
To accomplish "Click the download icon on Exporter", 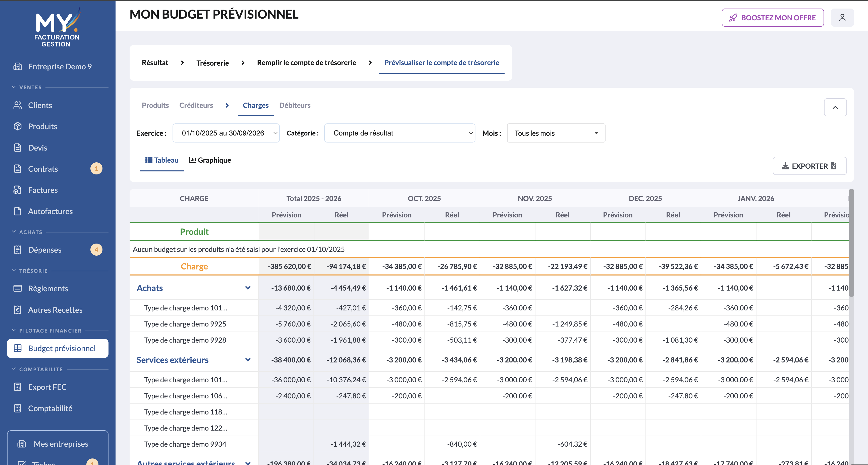I will [785, 166].
